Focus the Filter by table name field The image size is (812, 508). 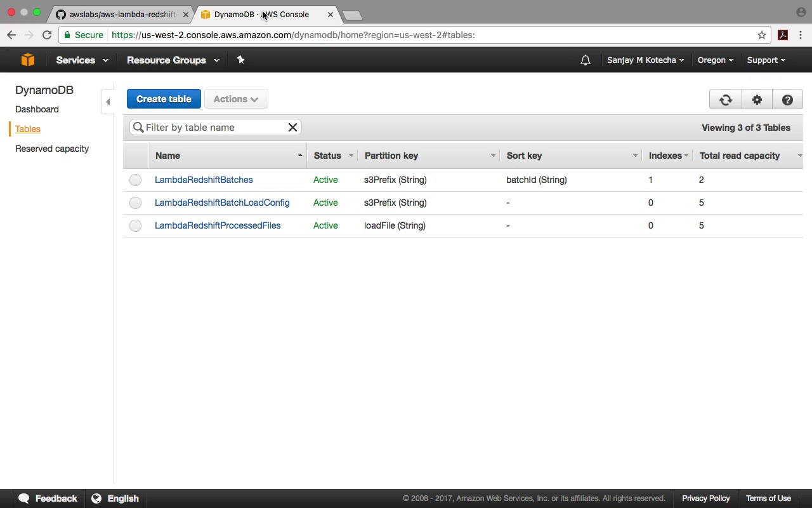point(215,128)
